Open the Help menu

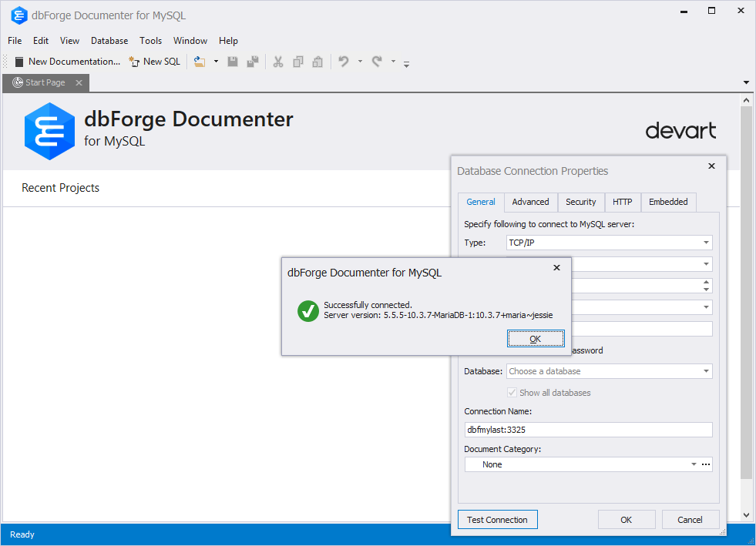[229, 41]
